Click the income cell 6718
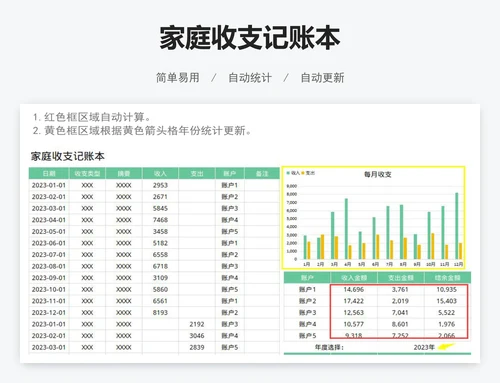 pos(160,266)
